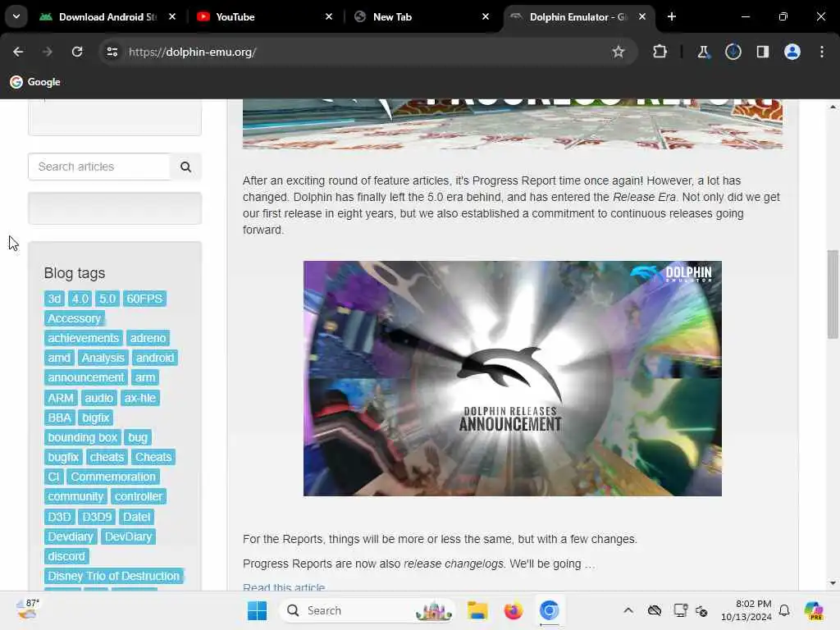Open Chrome Labs flask icon
The height and width of the screenshot is (630, 840).
[703, 52]
